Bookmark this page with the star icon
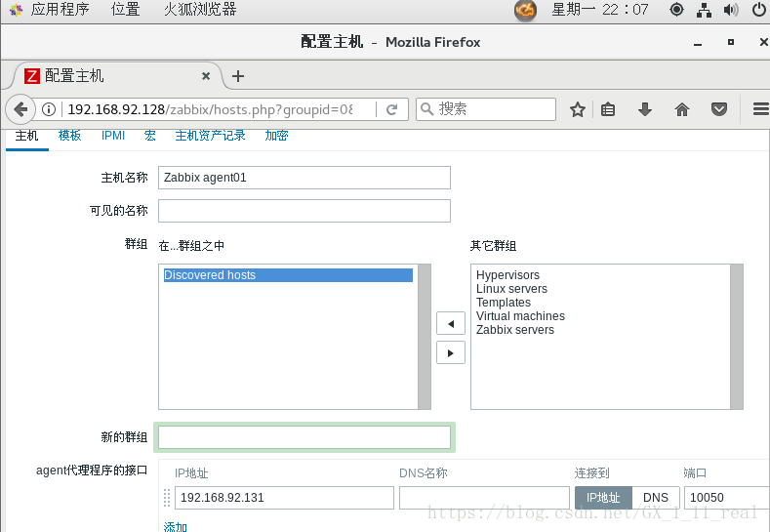The height and width of the screenshot is (532, 770). pos(578,109)
